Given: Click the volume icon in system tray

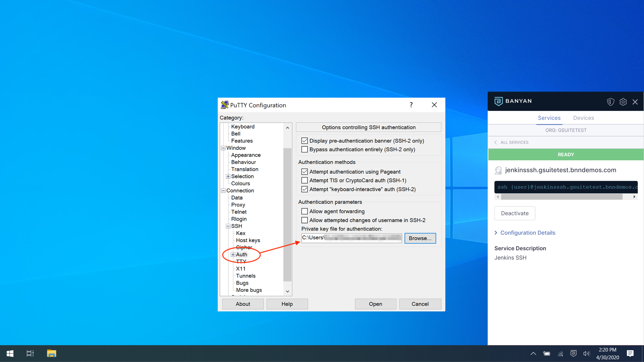Looking at the screenshot, I should click(x=586, y=353).
